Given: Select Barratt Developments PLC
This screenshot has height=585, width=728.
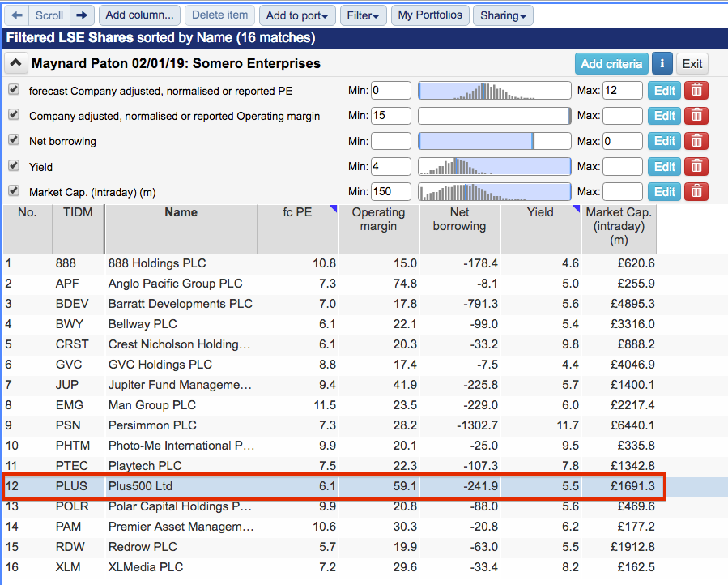Looking at the screenshot, I should (180, 304).
